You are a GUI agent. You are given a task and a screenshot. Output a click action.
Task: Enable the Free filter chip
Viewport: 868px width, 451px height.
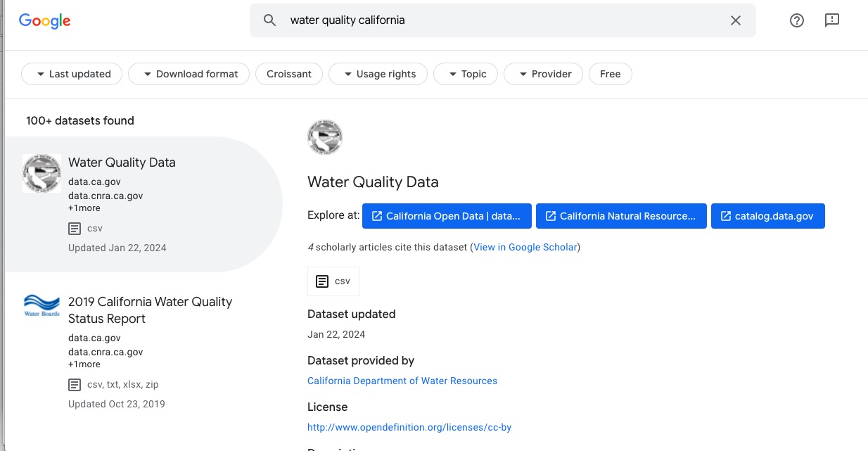pyautogui.click(x=610, y=73)
